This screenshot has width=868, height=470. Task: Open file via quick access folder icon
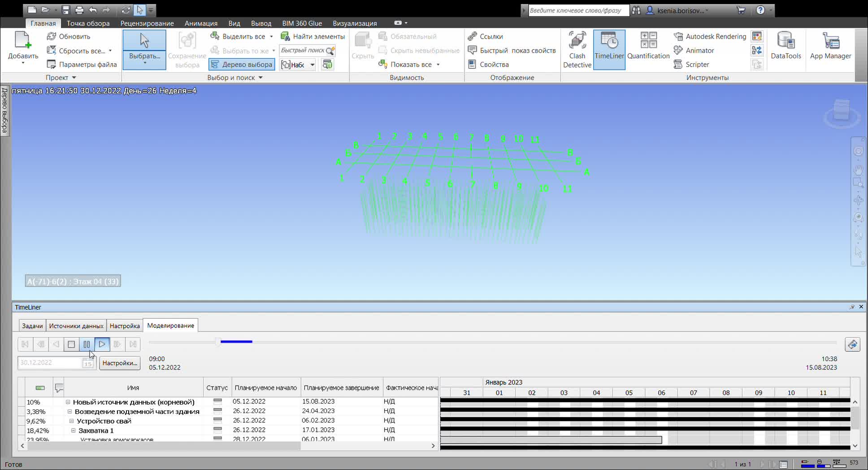[x=45, y=9]
